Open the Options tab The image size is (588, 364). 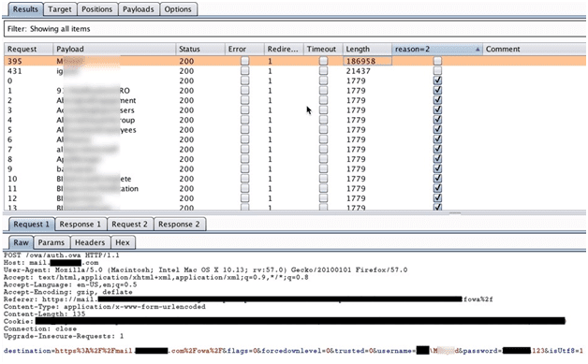pos(178,9)
